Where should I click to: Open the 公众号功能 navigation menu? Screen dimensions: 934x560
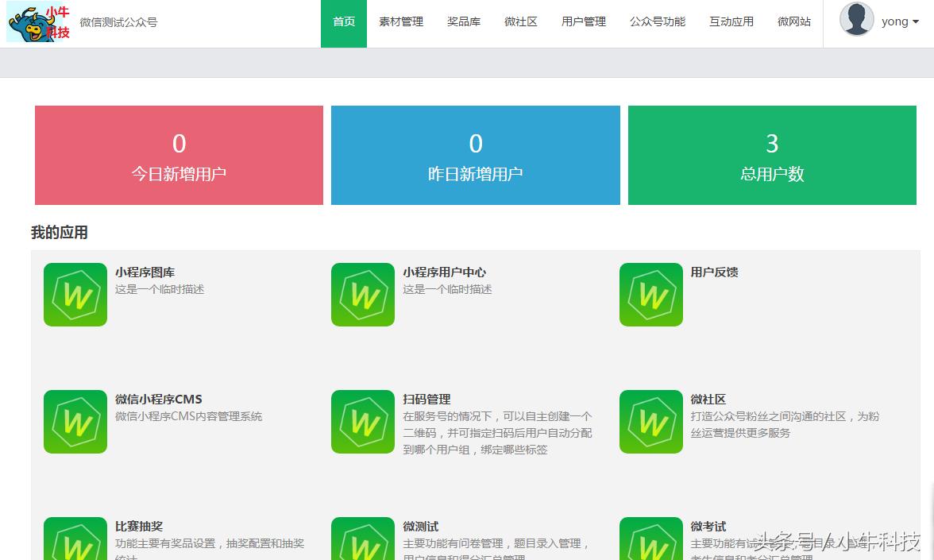click(x=657, y=21)
